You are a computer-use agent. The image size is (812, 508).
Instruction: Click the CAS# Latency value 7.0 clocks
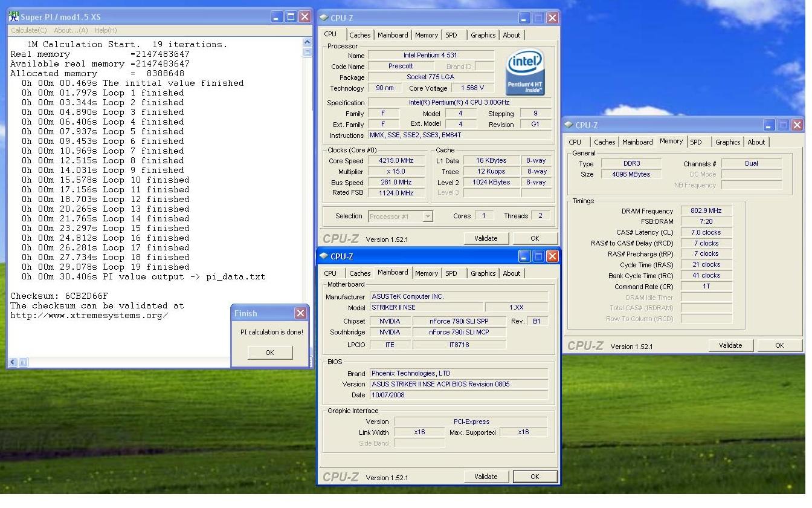coord(706,233)
